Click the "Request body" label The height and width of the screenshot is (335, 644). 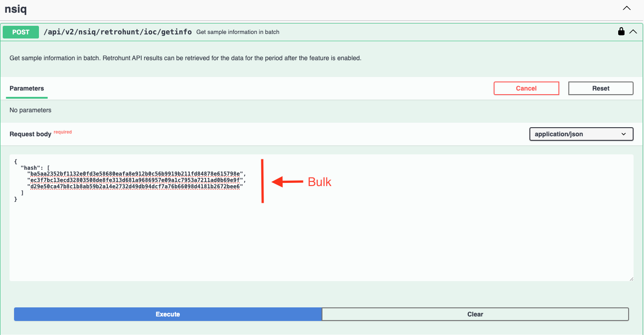30,134
